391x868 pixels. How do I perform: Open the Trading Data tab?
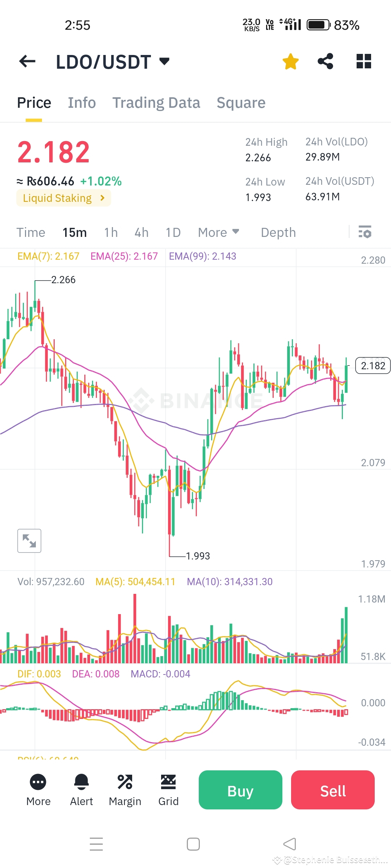[x=156, y=102]
